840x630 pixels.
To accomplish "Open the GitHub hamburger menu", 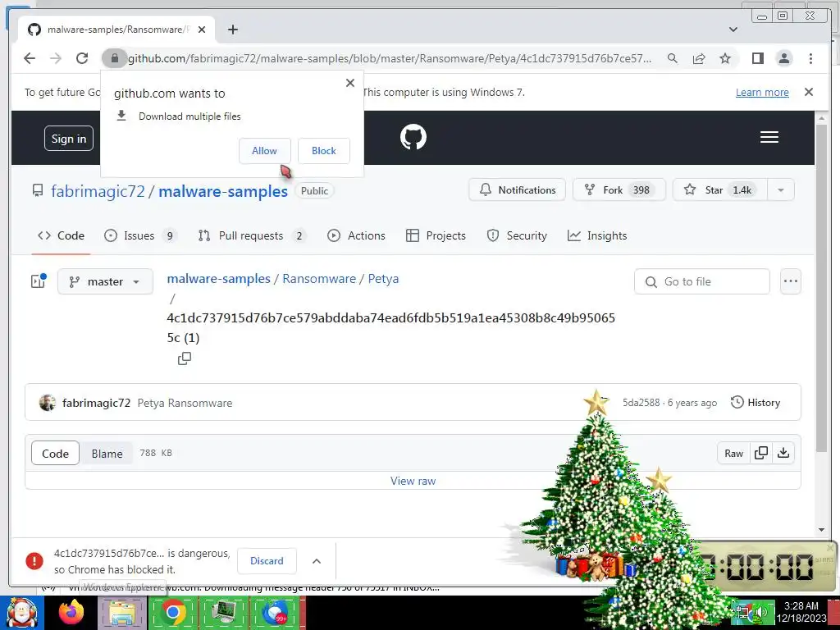I will [769, 137].
